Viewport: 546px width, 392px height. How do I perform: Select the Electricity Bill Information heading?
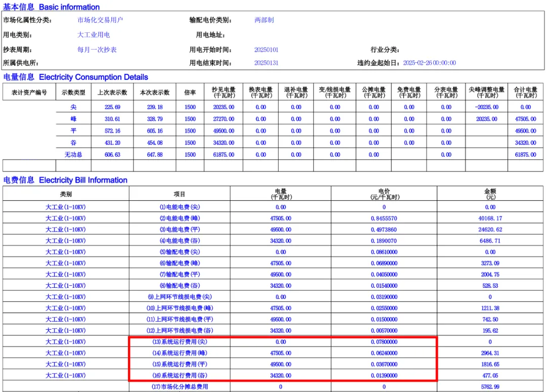tap(65, 180)
